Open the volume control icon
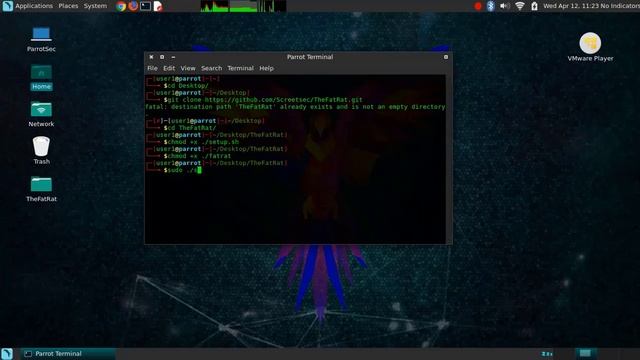Image resolution: width=640 pixels, height=360 pixels. click(x=504, y=6)
